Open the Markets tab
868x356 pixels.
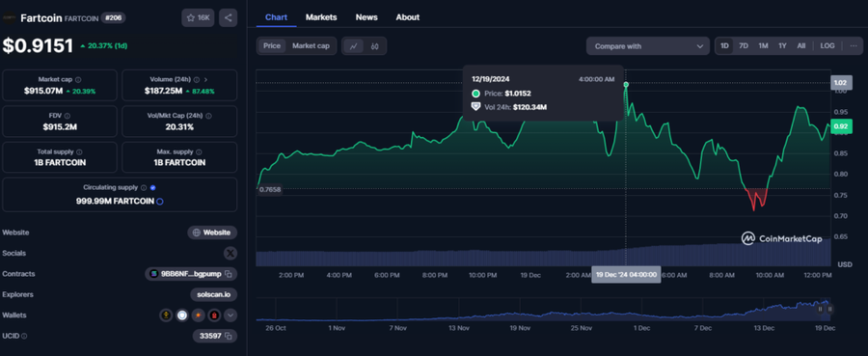click(x=321, y=17)
